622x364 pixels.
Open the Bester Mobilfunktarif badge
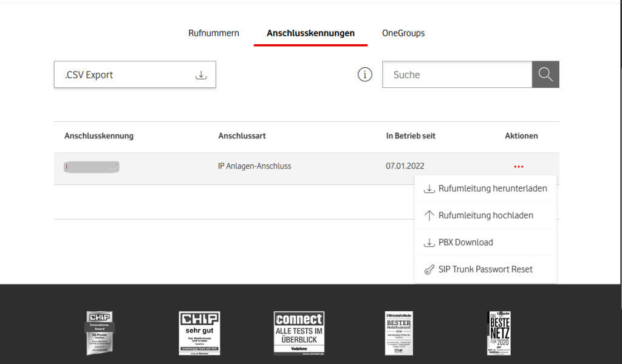[399, 332]
